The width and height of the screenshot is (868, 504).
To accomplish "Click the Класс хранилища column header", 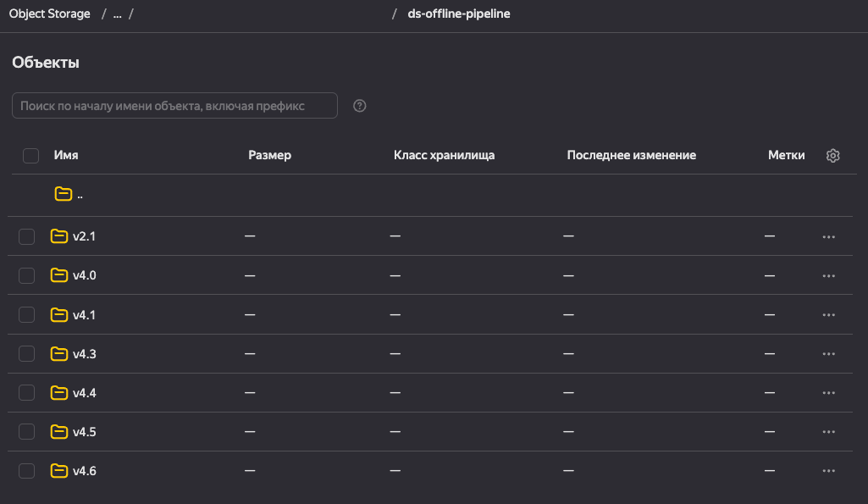I will (444, 155).
